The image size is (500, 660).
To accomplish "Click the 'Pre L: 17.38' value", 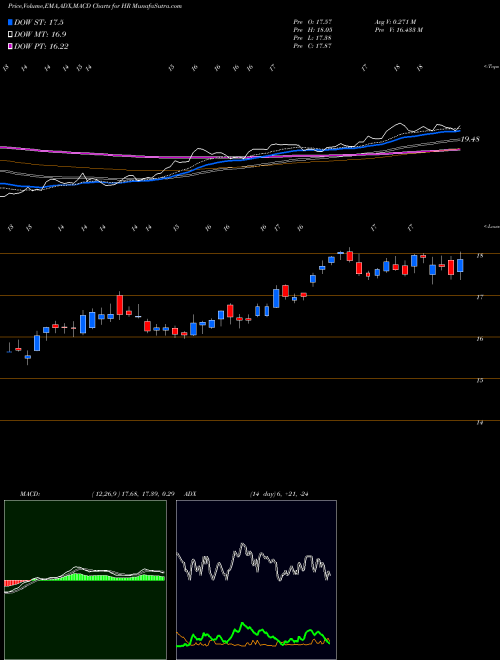I will tap(313, 38).
